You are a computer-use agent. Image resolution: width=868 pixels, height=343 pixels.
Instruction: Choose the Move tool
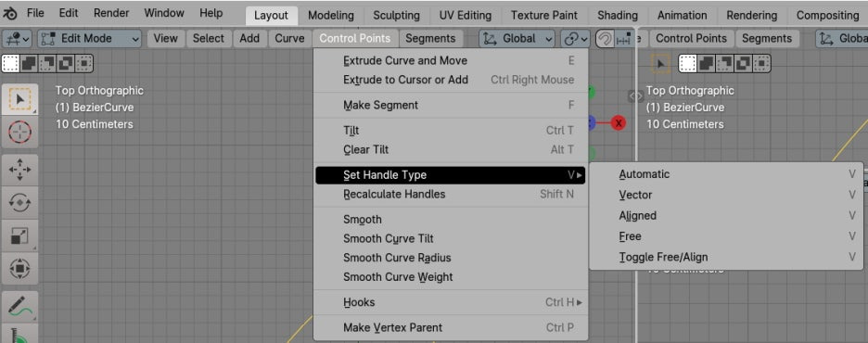click(x=19, y=170)
